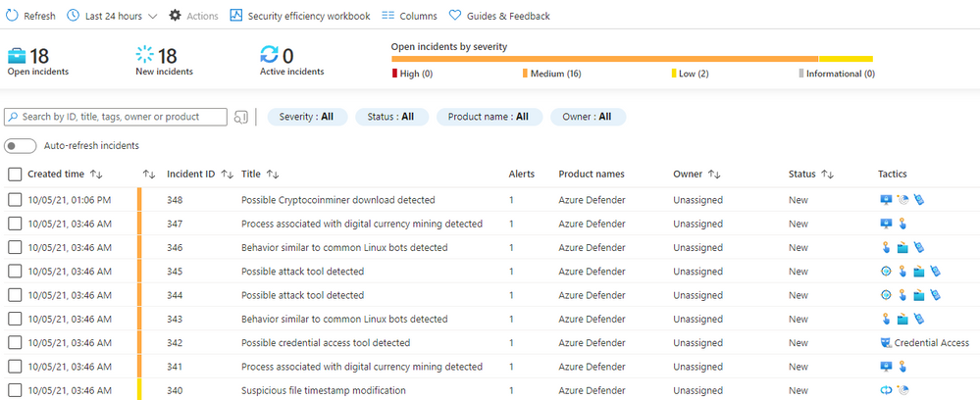Check the select-all checkbox in the table header
Screen dimensions: 980x400
15,175
